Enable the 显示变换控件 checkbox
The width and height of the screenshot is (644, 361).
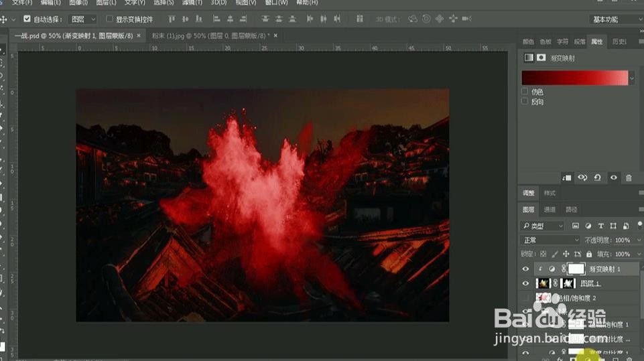[x=109, y=19]
